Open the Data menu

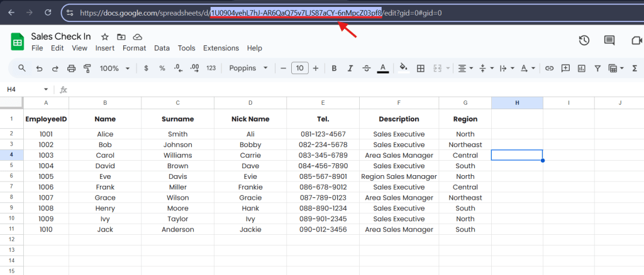162,48
